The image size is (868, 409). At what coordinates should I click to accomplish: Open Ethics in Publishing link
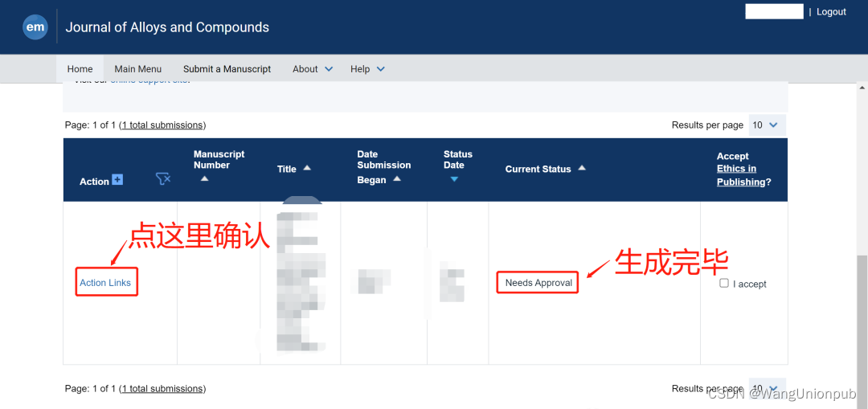pos(736,175)
